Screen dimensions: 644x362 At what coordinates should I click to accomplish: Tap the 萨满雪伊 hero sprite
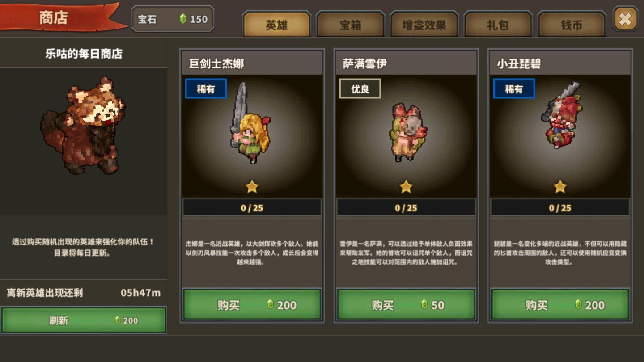point(407,132)
